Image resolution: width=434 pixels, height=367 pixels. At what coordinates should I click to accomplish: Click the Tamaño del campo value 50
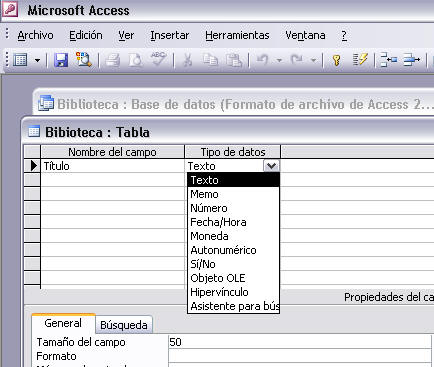tap(300, 342)
